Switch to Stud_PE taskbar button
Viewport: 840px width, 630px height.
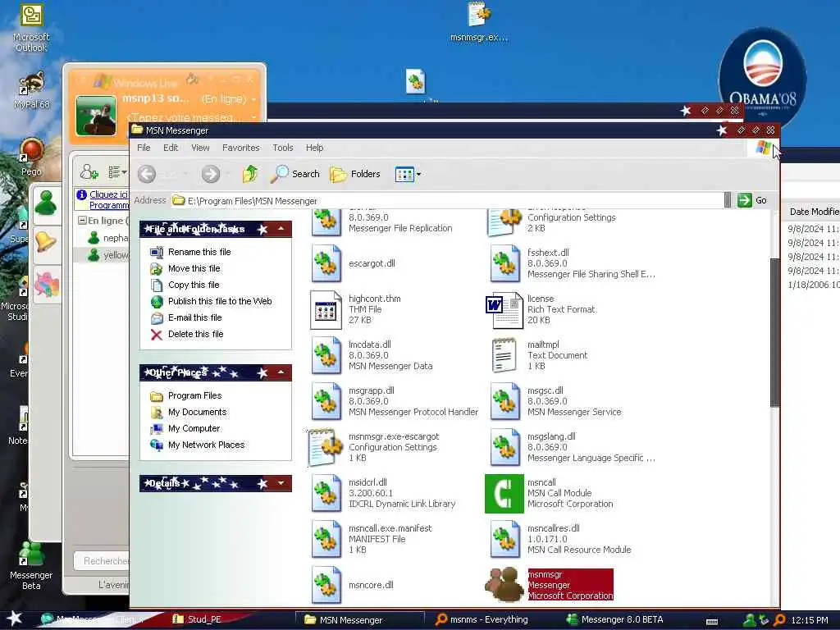click(x=197, y=619)
